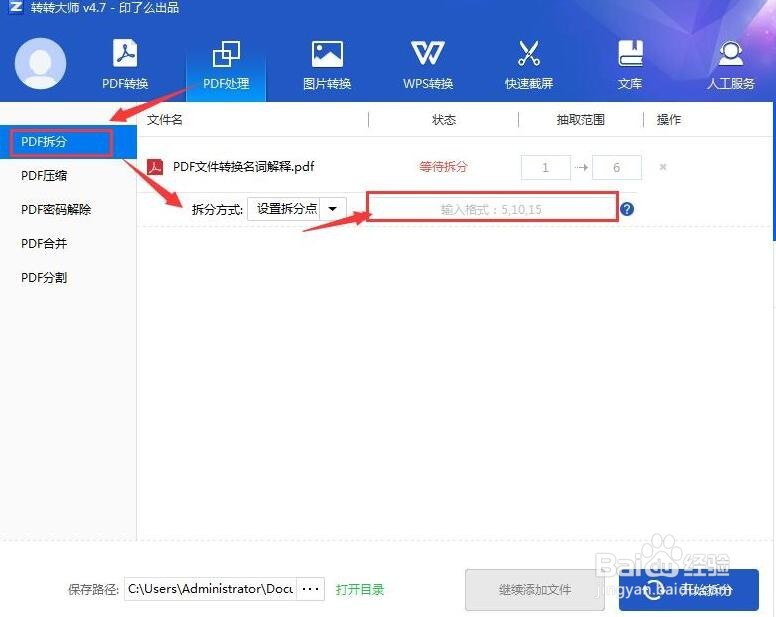The width and height of the screenshot is (776, 617).
Task: Click the 文件名 column header
Action: pos(165,120)
